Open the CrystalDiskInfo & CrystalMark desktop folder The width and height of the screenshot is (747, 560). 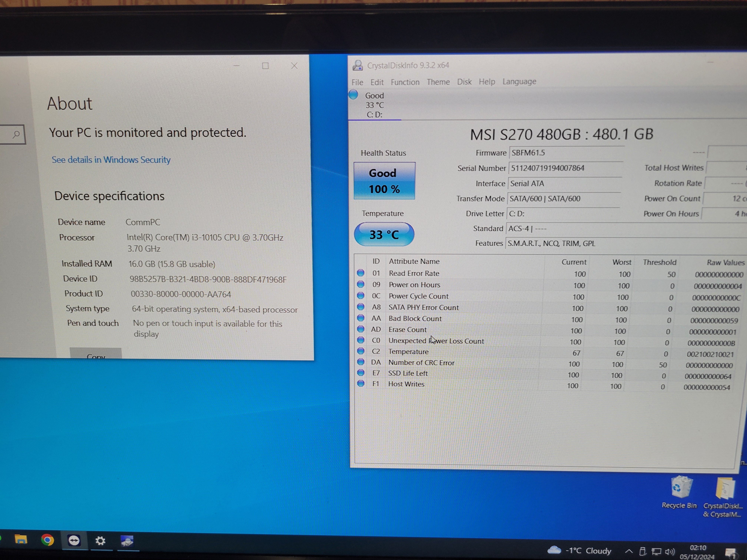tap(723, 497)
